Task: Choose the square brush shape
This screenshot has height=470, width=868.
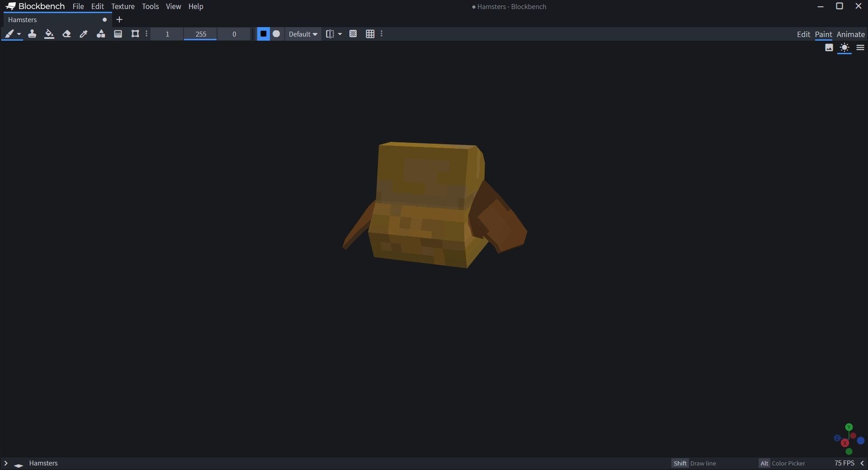Action: [x=264, y=34]
